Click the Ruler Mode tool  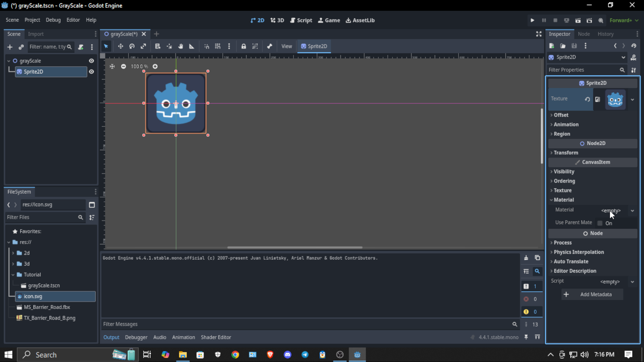point(192,46)
